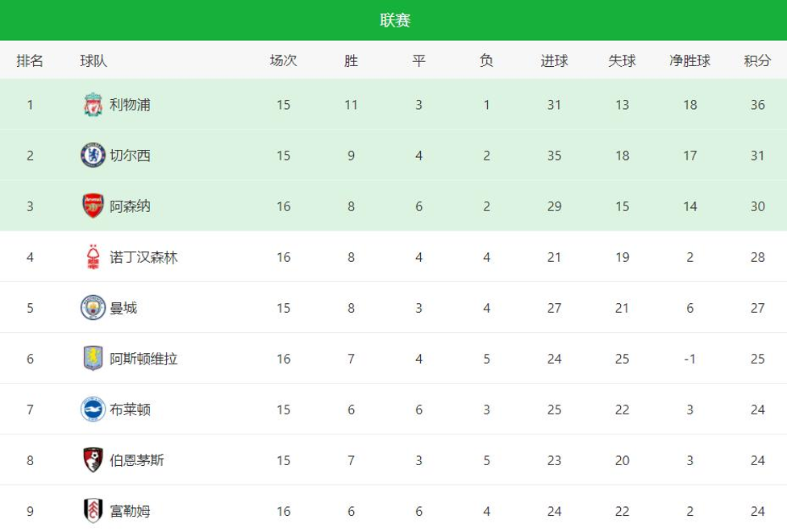Click the Fulham club crest icon
This screenshot has height=532, width=787.
pyautogui.click(x=94, y=511)
